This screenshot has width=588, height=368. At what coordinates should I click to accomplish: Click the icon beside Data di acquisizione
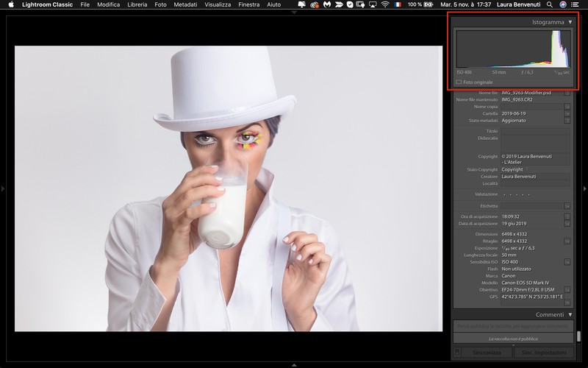[x=567, y=223]
